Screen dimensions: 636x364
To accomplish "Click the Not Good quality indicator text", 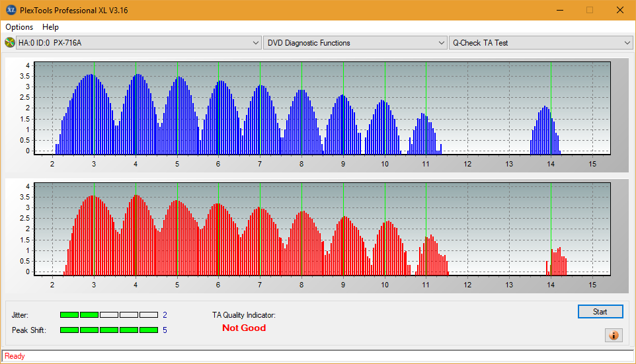I will tap(244, 328).
